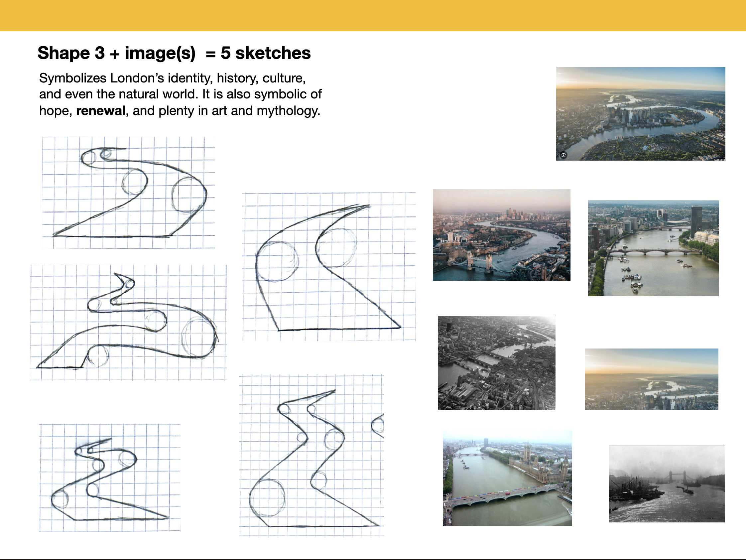746x560 pixels.
Task: Click the bold word 'renewal'
Action: click(100, 111)
